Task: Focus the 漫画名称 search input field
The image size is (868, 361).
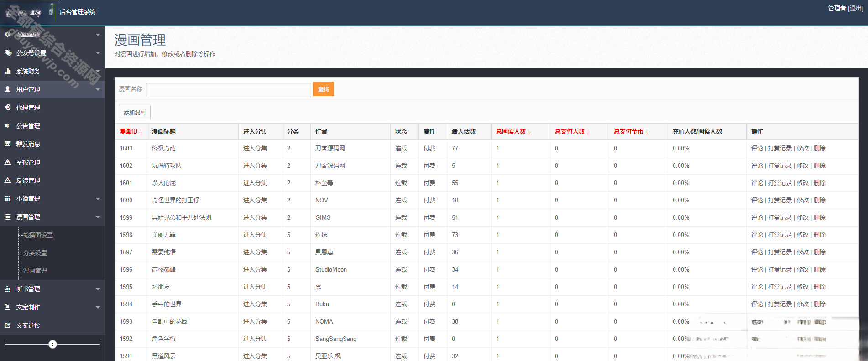Action: point(229,89)
